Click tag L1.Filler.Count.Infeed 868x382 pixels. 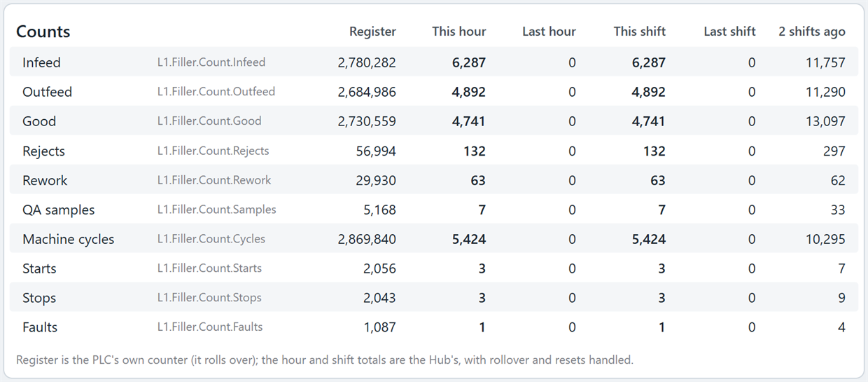pyautogui.click(x=211, y=62)
